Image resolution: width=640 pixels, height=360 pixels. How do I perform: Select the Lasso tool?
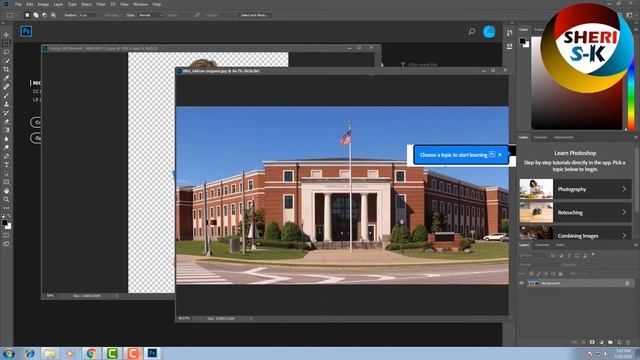[6, 52]
